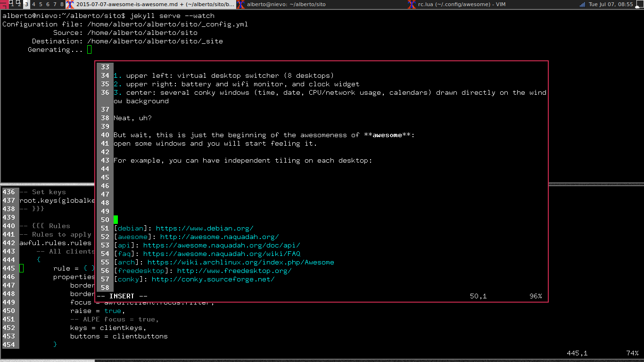The image size is (644, 362).
Task: Switch to virtual desktop tag 5
Action: [41, 4]
